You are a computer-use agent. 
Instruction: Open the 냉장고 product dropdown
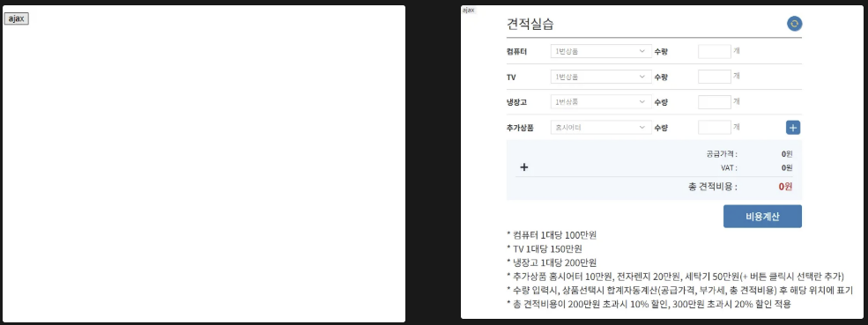(x=601, y=102)
